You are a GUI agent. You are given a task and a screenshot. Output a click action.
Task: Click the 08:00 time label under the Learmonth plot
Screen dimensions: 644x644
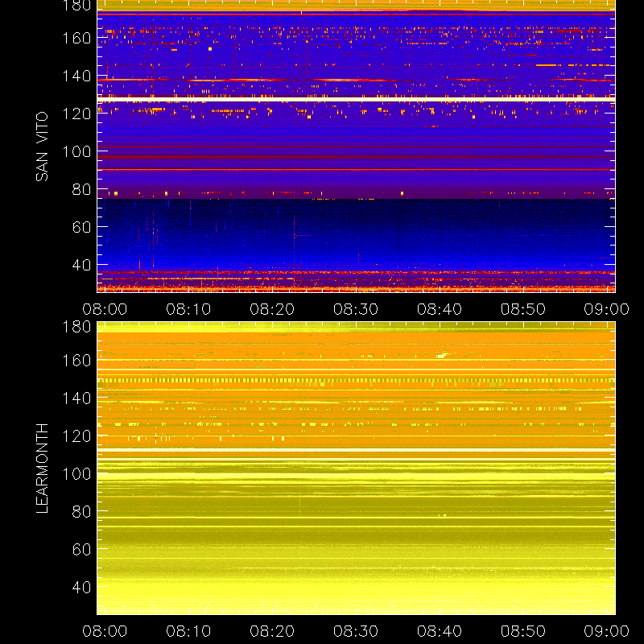click(105, 631)
